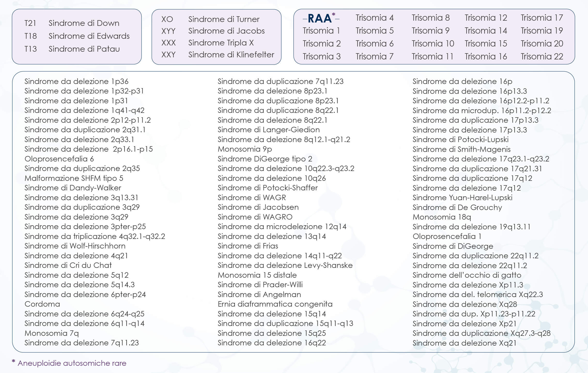Screen dimensions: 588x373
Task: Click Aneuploidie autosomiche rare footnote
Action: pos(72,363)
